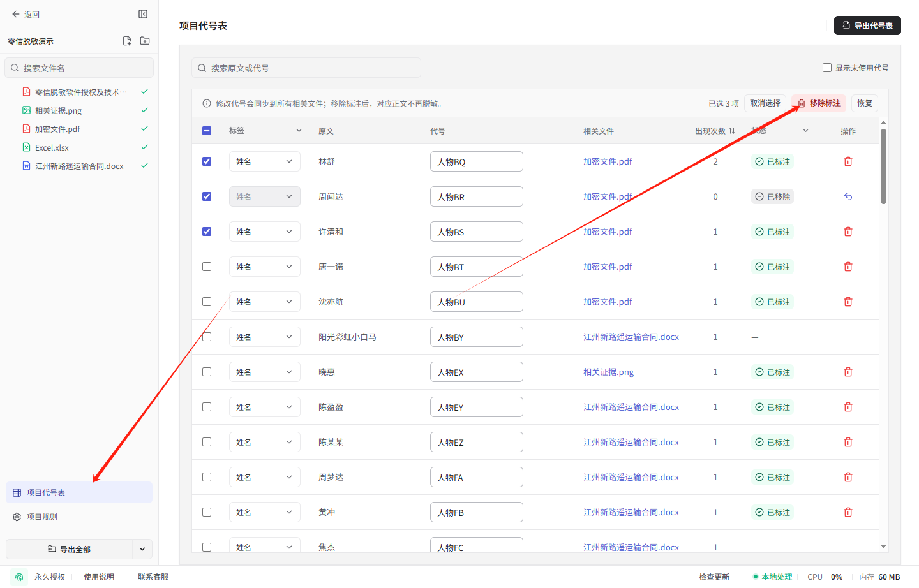Expand the 状态 column filter chevron

point(805,131)
